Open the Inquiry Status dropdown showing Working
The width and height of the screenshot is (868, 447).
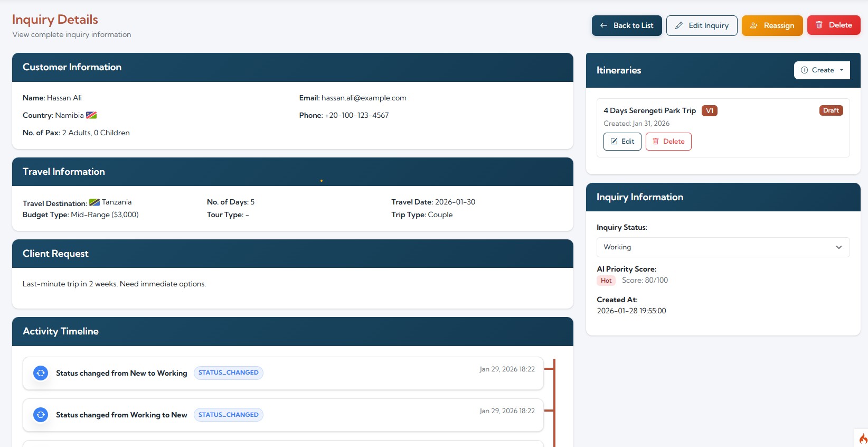(x=723, y=247)
